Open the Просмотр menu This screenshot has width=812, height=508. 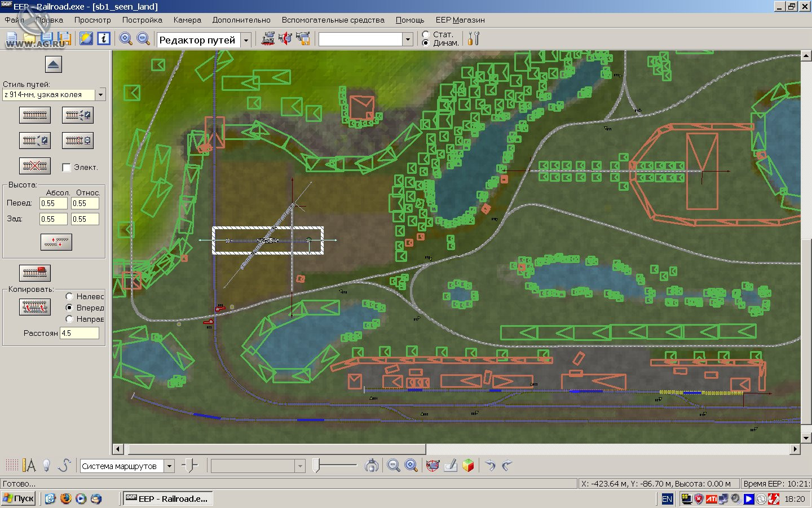click(x=92, y=20)
